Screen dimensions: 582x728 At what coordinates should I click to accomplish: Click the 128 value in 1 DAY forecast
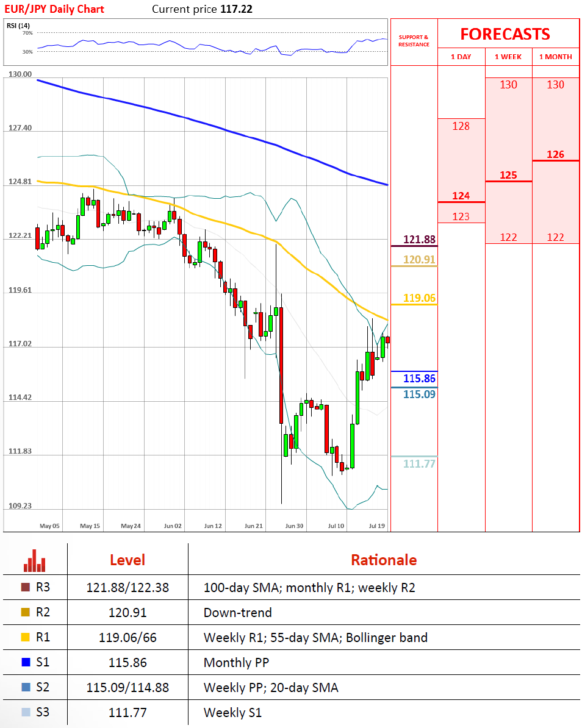[461, 126]
